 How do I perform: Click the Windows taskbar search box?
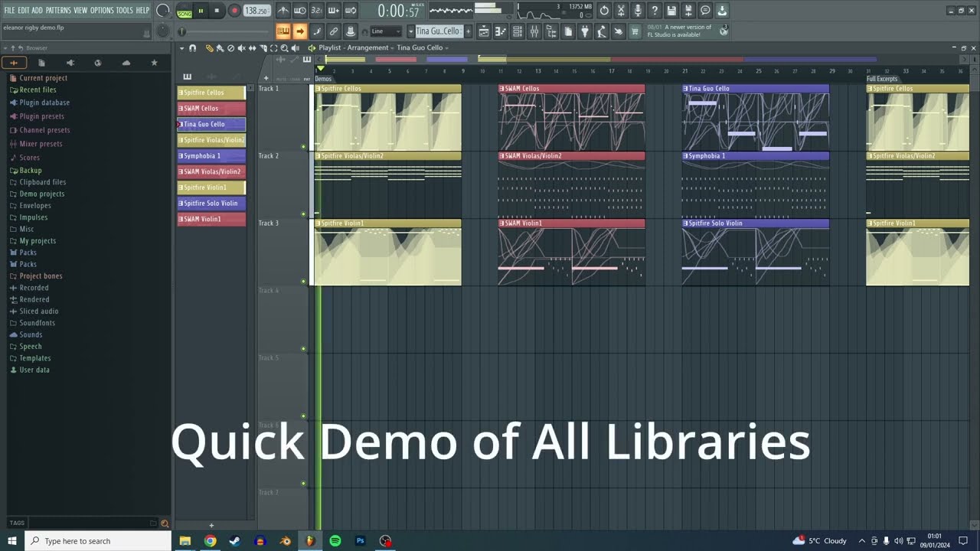click(x=98, y=541)
